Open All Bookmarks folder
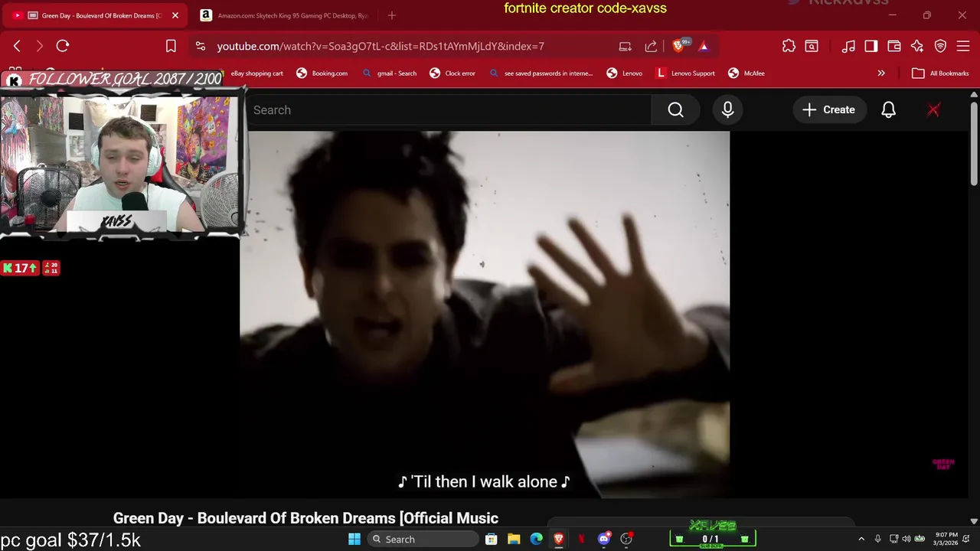 click(940, 73)
